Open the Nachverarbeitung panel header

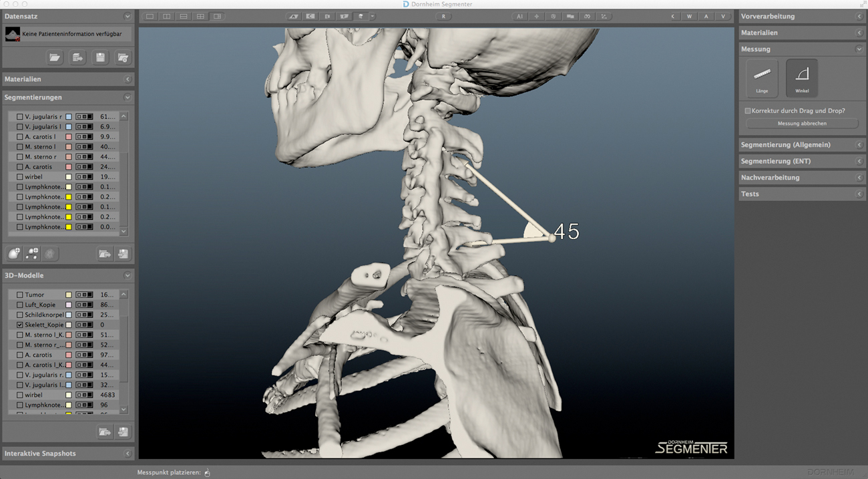tap(801, 178)
